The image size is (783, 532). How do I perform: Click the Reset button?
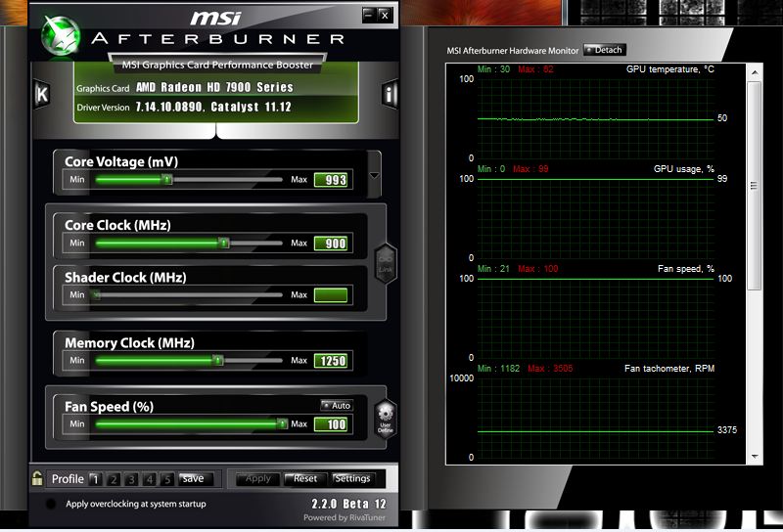(305, 478)
